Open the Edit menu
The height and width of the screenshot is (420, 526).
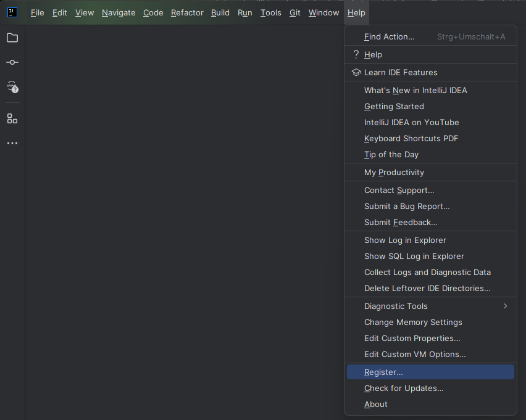pos(60,13)
